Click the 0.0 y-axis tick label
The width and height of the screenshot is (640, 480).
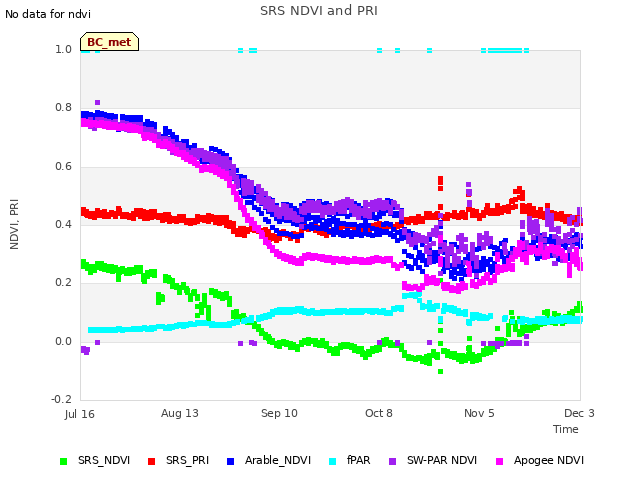click(64, 341)
